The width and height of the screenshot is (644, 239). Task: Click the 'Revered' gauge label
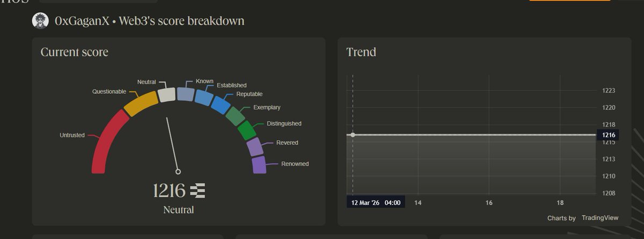point(287,143)
